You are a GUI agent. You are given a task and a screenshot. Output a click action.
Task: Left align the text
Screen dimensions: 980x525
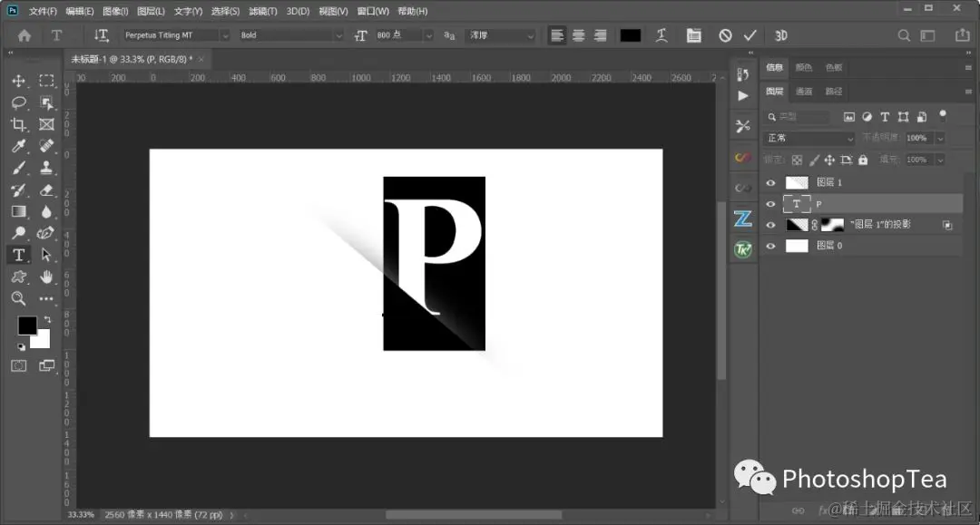point(557,35)
